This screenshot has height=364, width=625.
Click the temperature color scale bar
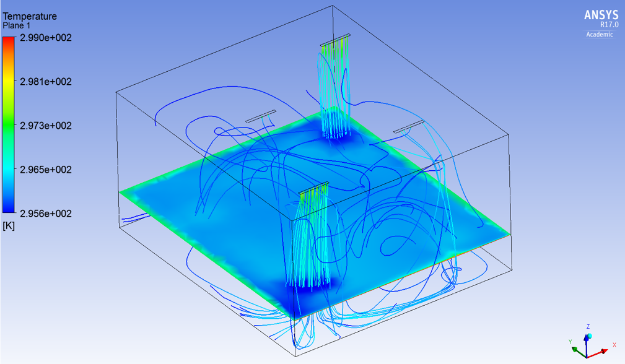pyautogui.click(x=9, y=125)
